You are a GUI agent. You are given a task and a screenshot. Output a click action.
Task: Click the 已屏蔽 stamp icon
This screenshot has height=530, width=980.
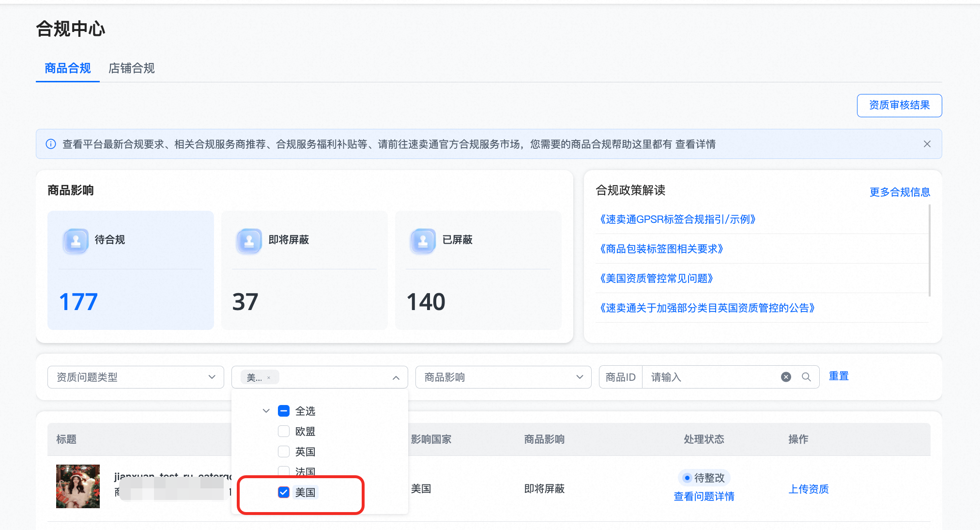pyautogui.click(x=423, y=241)
